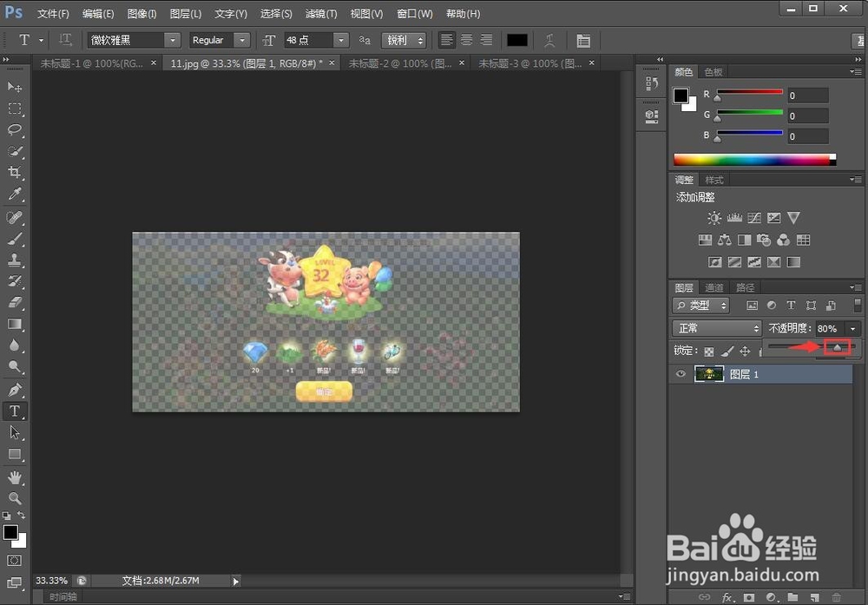Select the Pen tool
Screen dimensions: 868x605
coord(15,390)
